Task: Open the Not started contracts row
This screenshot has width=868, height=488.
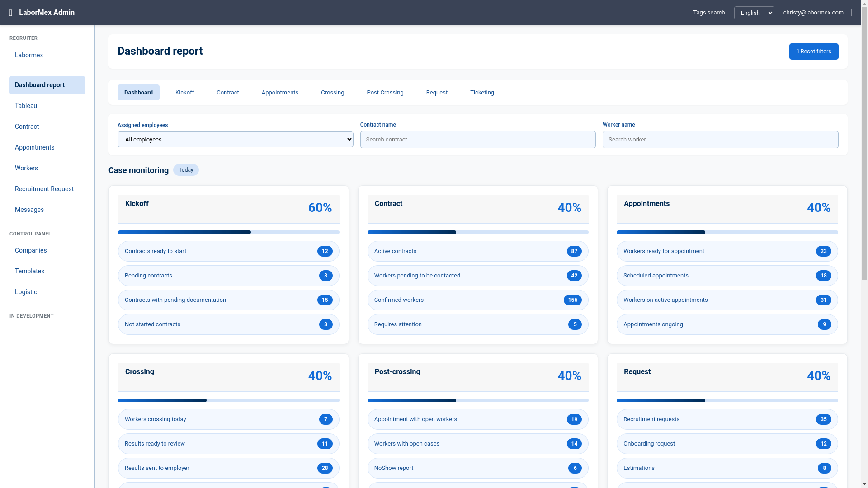Action: click(x=228, y=324)
